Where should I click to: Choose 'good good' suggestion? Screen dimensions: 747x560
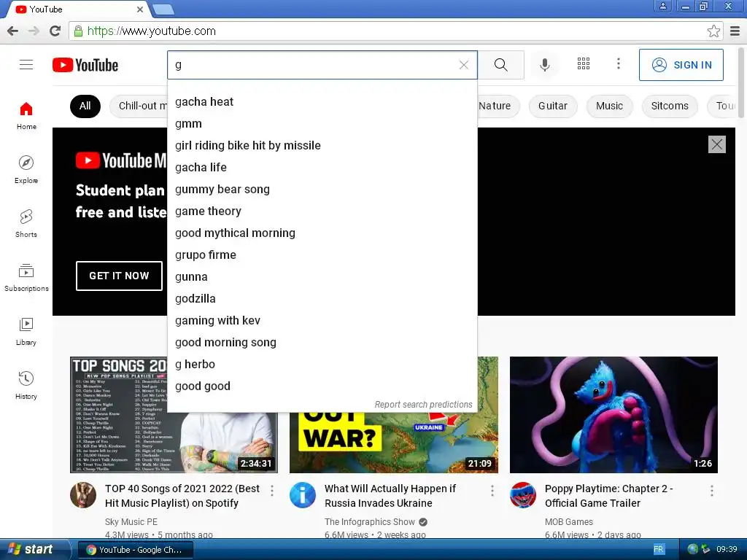tap(322, 386)
